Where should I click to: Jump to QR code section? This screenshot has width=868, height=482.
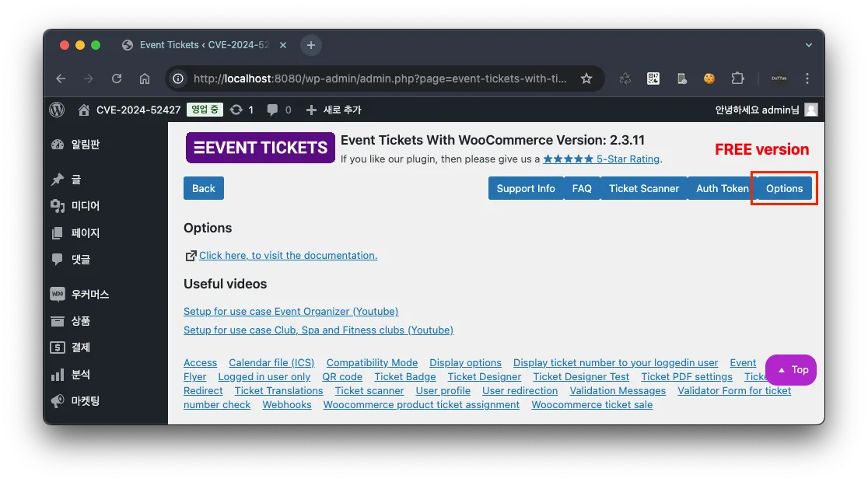pyautogui.click(x=342, y=376)
